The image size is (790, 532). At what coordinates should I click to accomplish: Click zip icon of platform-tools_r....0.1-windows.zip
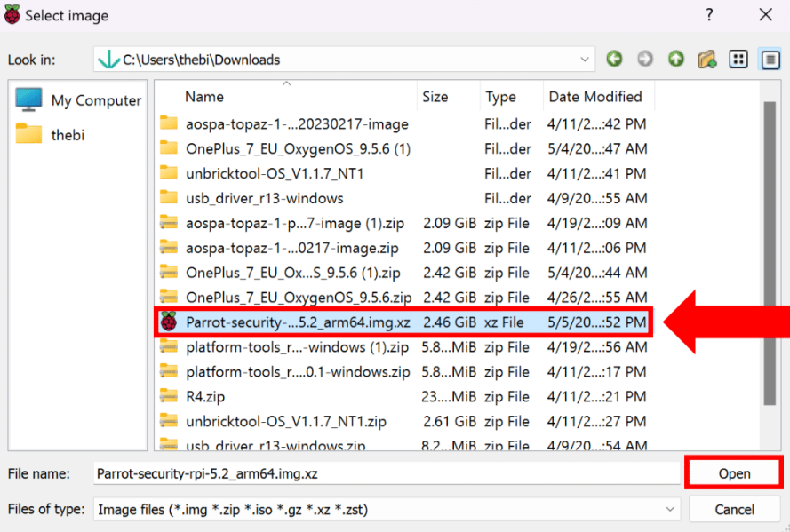tap(169, 371)
